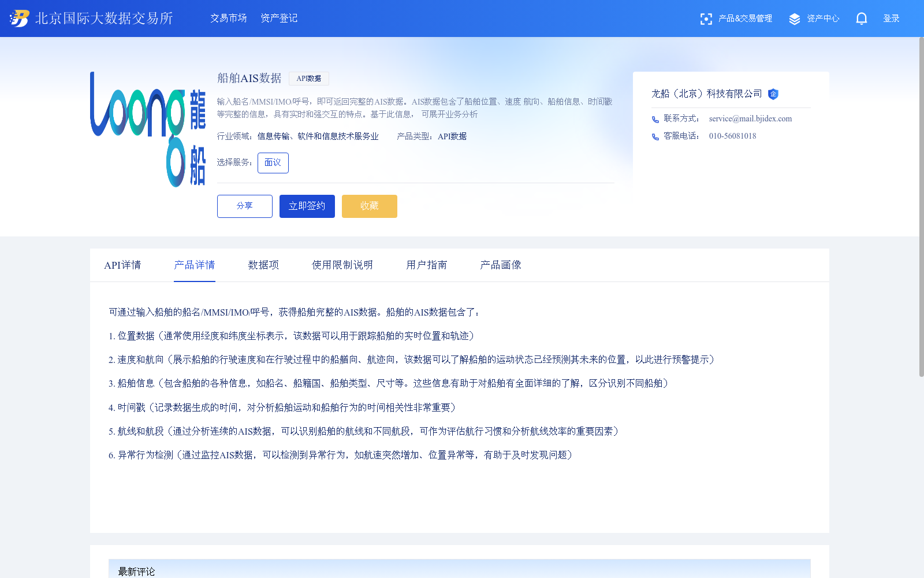Click the enterprise verified badge beside company name
Viewport: 924px width, 578px height.
[x=773, y=94]
